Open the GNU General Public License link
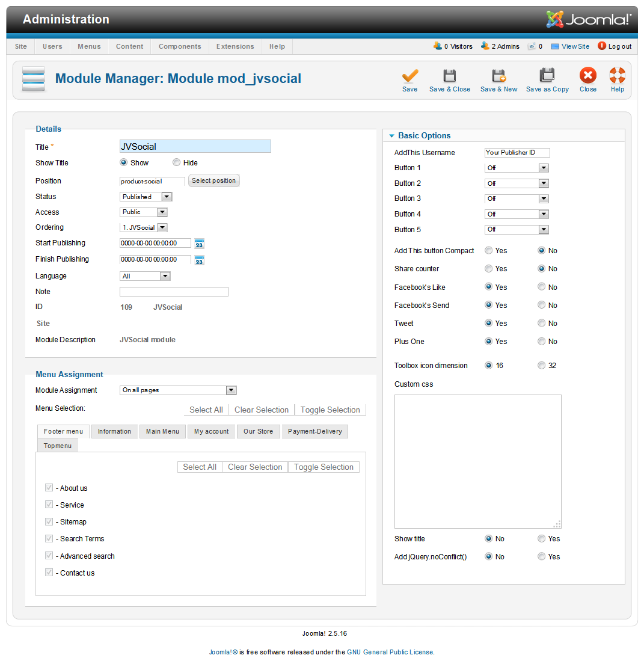This screenshot has width=644, height=670. [390, 652]
